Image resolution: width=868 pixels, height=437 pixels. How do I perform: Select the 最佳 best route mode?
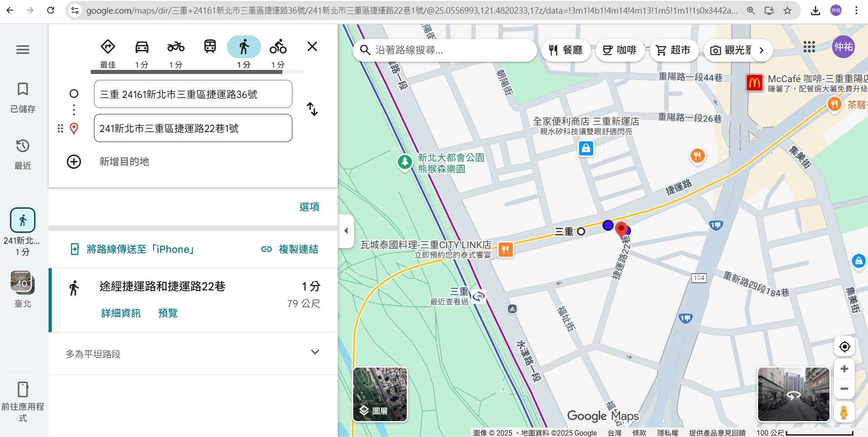point(108,47)
